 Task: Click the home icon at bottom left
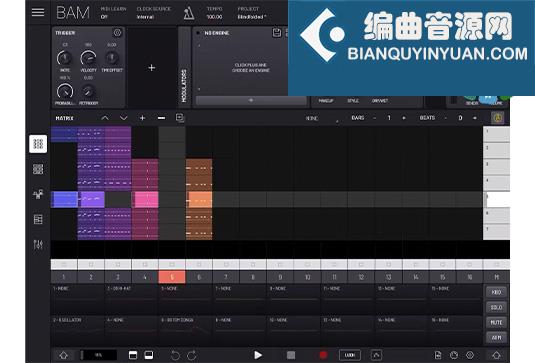[63, 355]
